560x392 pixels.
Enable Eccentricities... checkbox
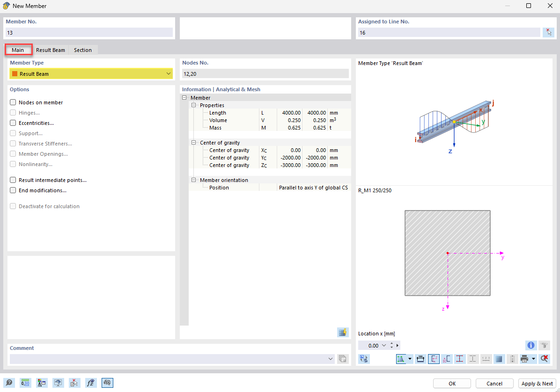[x=13, y=123]
